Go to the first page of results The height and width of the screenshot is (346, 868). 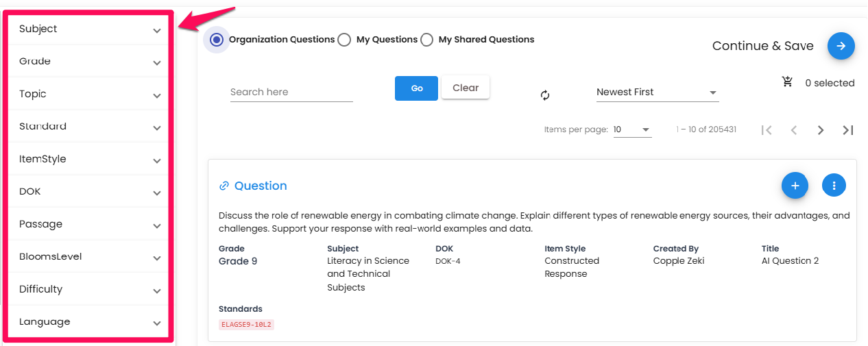coord(767,130)
